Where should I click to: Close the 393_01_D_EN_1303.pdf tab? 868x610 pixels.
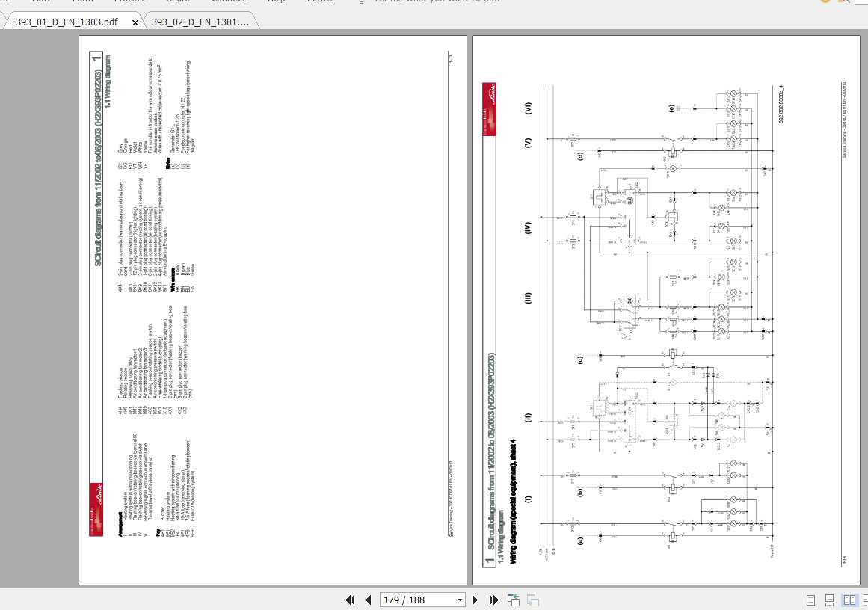pyautogui.click(x=135, y=22)
